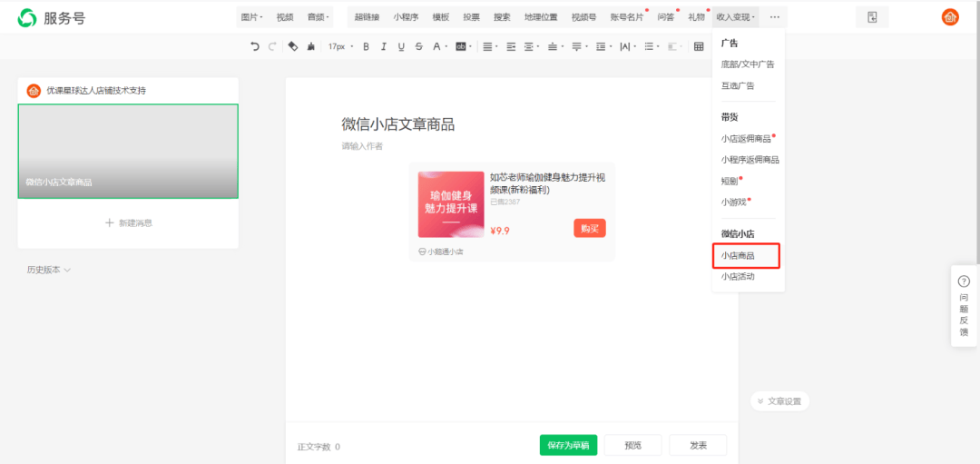
Task: Choose 底部/文中广告 in the menu
Action: (x=748, y=64)
